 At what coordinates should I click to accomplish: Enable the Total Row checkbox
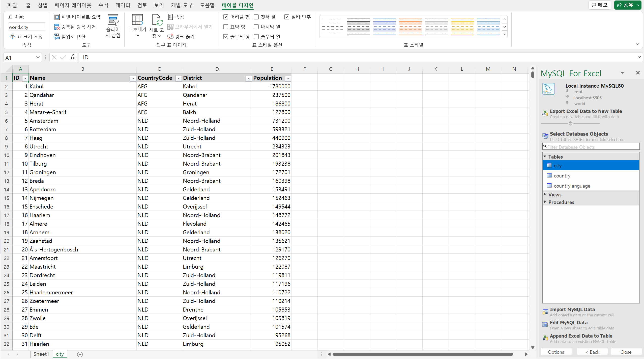(226, 27)
